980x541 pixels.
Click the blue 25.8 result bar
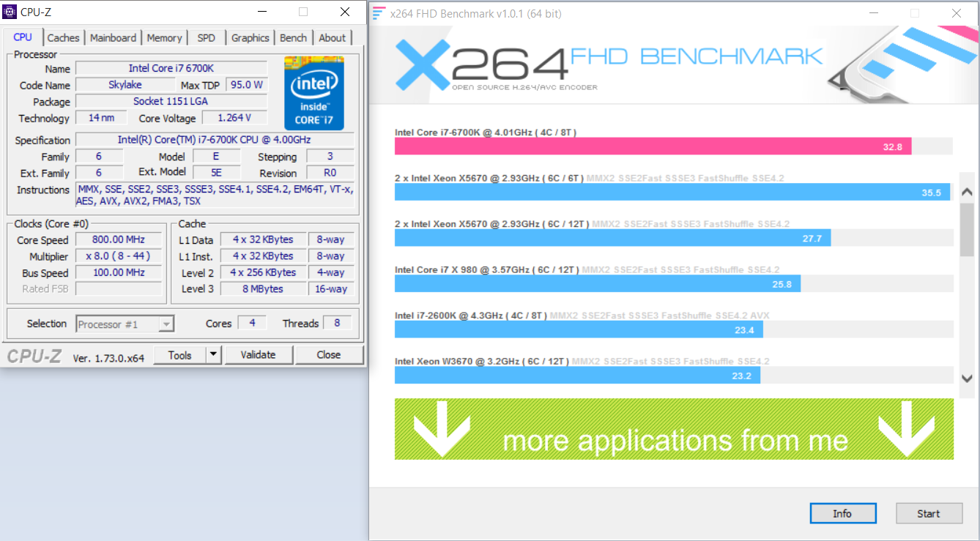point(598,283)
